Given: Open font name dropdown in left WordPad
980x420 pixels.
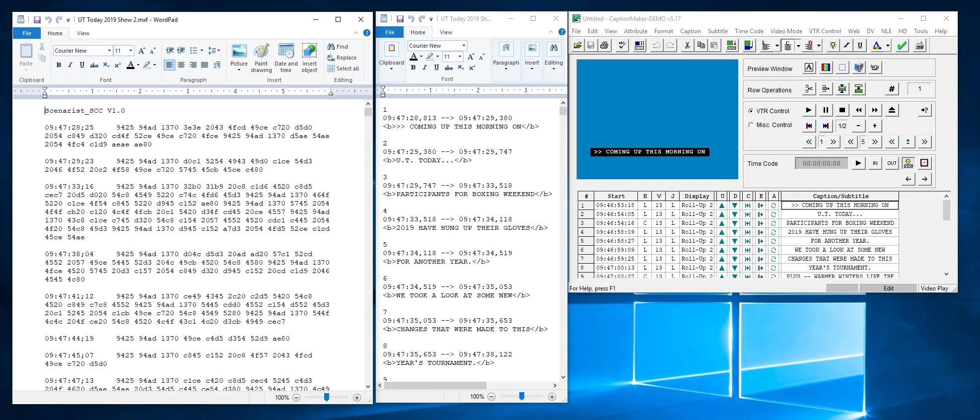Looking at the screenshot, I should pyautogui.click(x=109, y=51).
